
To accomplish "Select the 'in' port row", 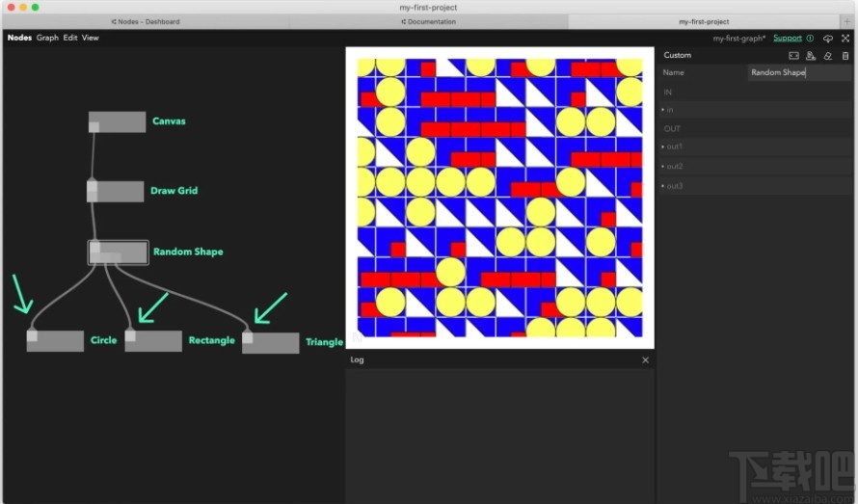I will tap(755, 110).
